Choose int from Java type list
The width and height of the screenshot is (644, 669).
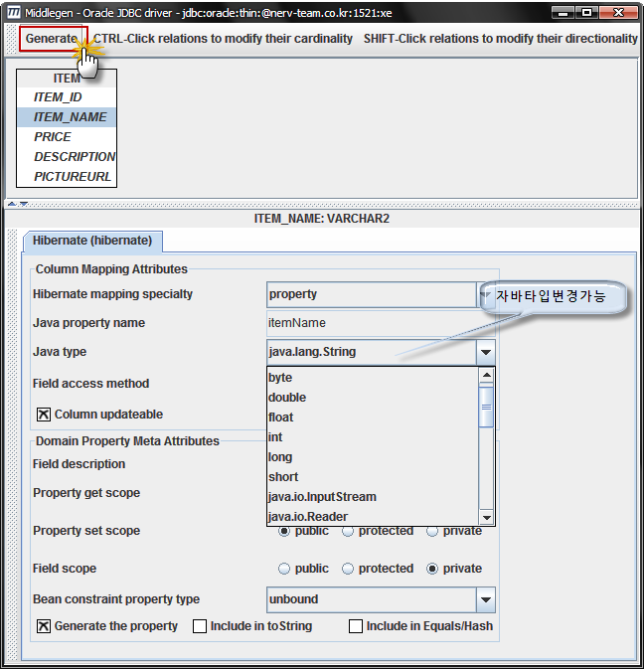point(373,437)
